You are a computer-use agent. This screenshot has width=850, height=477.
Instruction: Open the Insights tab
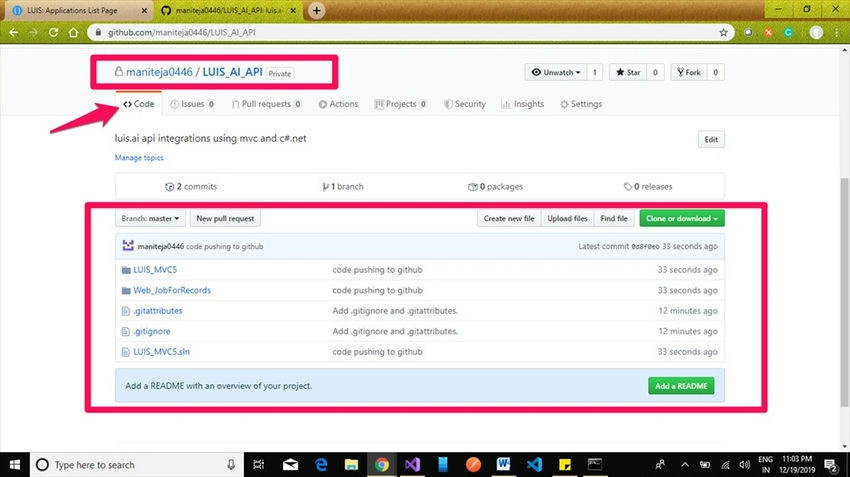(x=523, y=104)
